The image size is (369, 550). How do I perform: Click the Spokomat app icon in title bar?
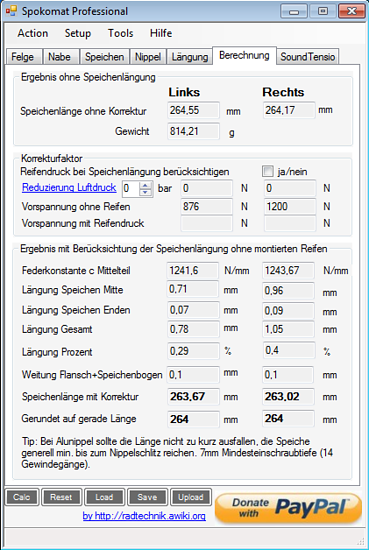tap(11, 11)
